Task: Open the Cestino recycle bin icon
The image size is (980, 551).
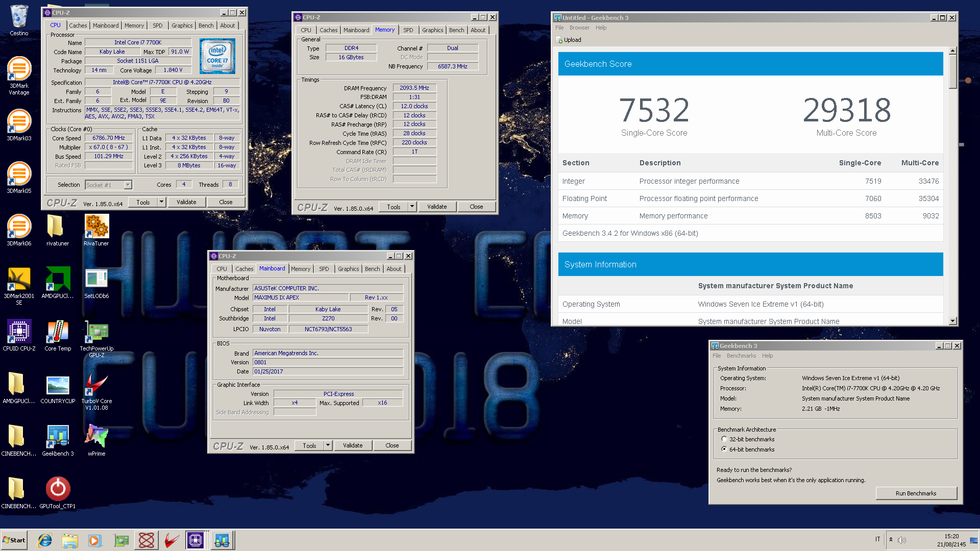Action: point(19,20)
